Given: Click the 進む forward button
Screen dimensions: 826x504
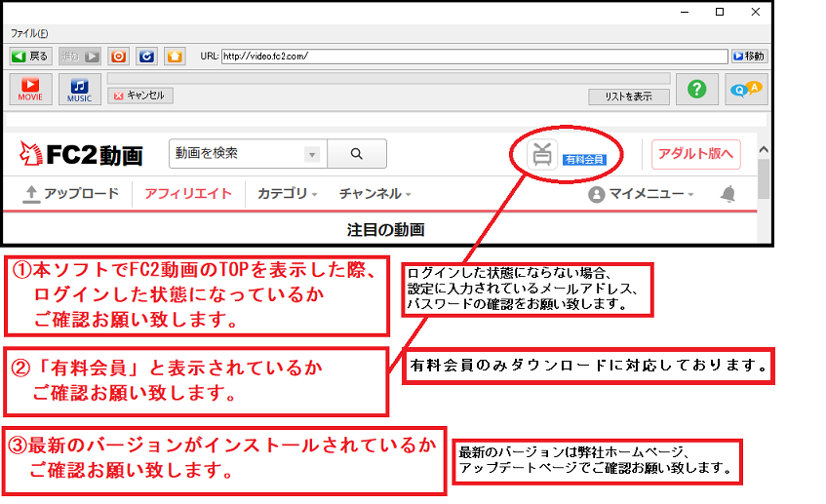Looking at the screenshot, I should pos(80,56).
